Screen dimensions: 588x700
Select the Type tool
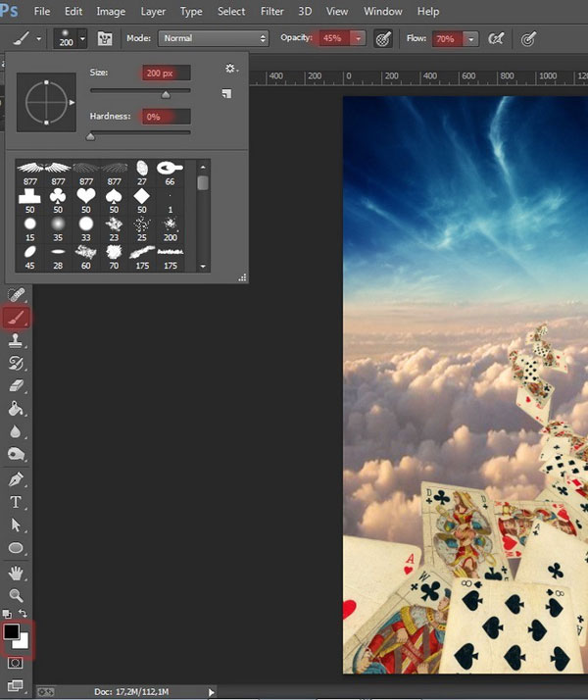[x=16, y=502]
